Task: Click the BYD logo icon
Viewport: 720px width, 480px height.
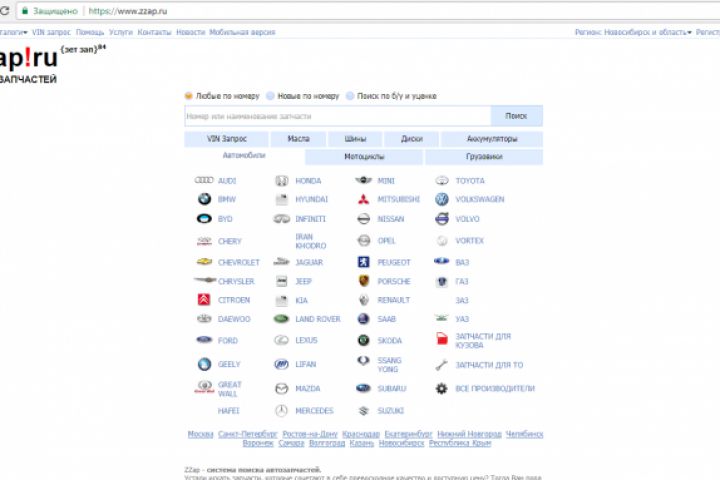Action: pyautogui.click(x=204, y=219)
